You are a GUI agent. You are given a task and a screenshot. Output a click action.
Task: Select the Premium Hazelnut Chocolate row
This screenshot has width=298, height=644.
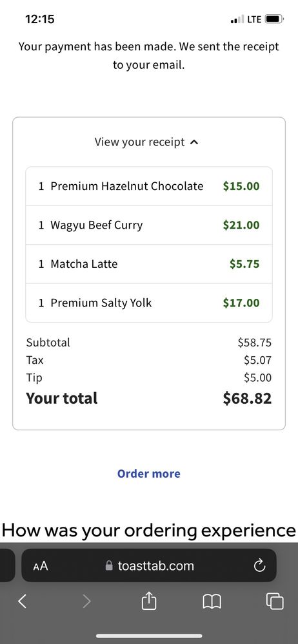click(x=149, y=186)
